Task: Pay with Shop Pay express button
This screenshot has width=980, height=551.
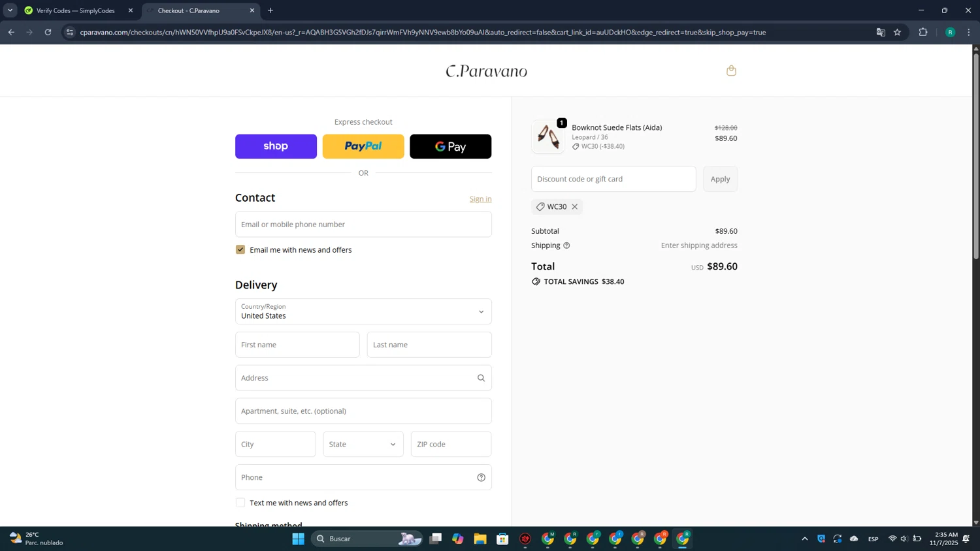Action: pyautogui.click(x=276, y=146)
